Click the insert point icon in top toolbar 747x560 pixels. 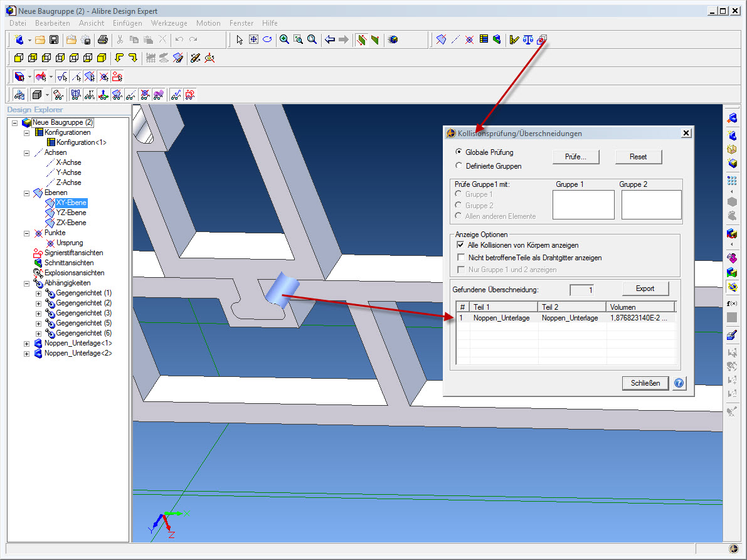(x=469, y=40)
